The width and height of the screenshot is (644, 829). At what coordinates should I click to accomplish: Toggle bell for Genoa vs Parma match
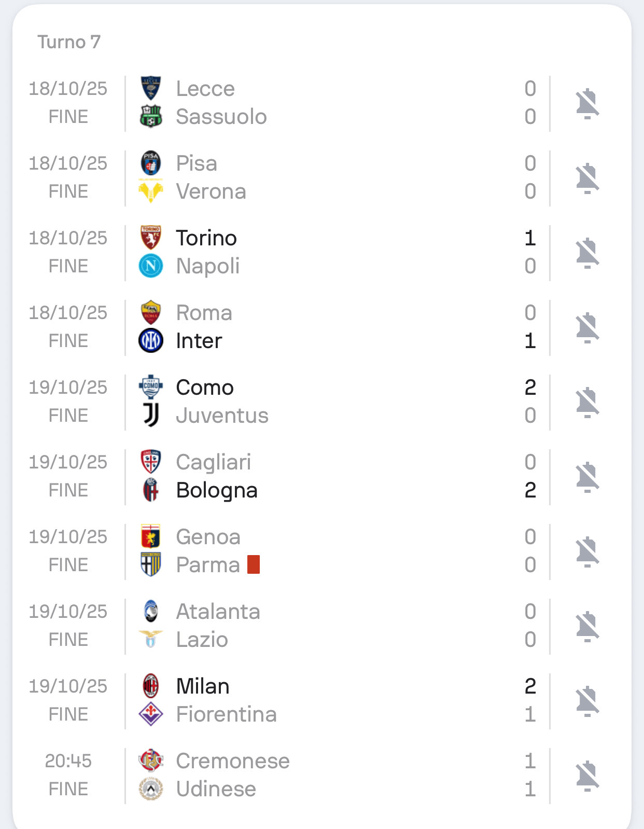click(x=587, y=551)
